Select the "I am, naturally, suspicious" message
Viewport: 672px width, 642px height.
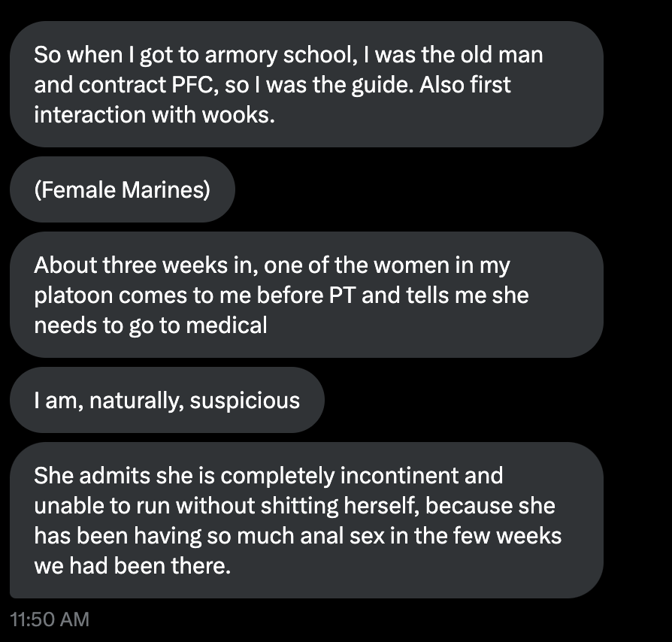pyautogui.click(x=167, y=400)
